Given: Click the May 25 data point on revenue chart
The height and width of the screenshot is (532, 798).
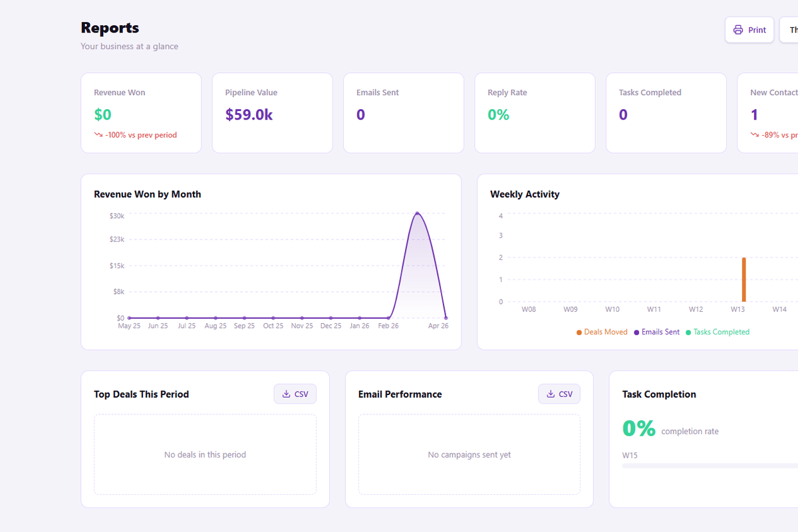Looking at the screenshot, I should 129,318.
